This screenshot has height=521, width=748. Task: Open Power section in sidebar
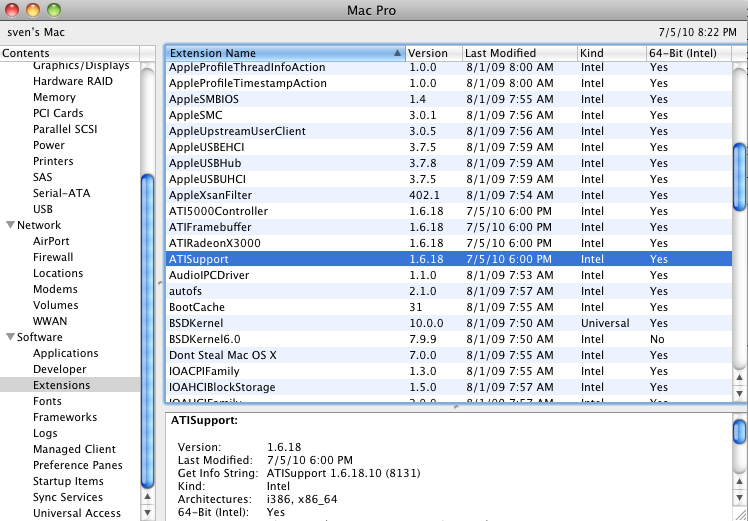49,145
